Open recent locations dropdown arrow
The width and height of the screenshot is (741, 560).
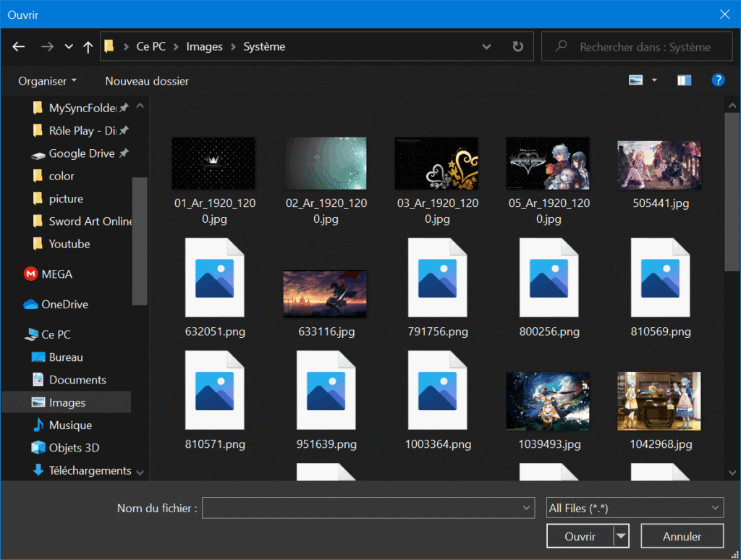[x=69, y=46]
